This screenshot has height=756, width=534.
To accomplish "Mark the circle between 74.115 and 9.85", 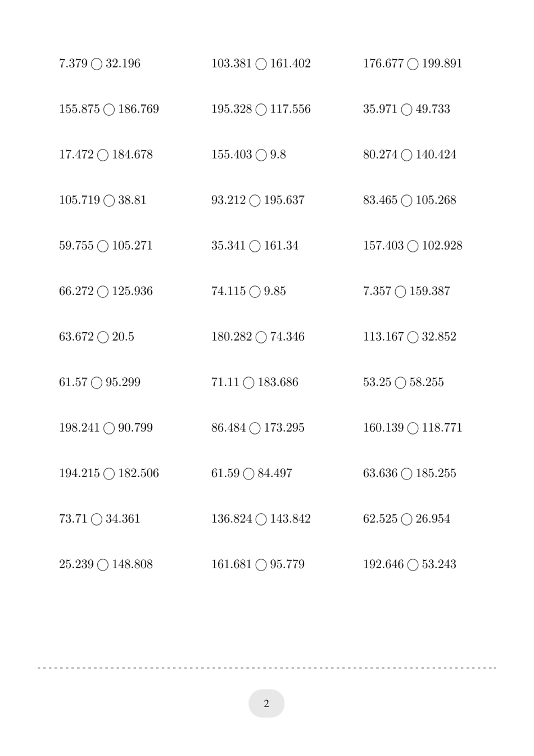I will 255,292.
